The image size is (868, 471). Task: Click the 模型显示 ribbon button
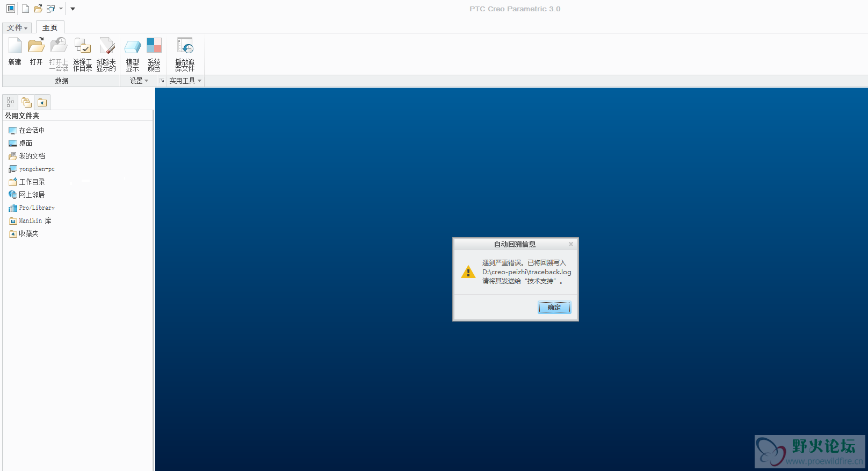tap(132, 54)
